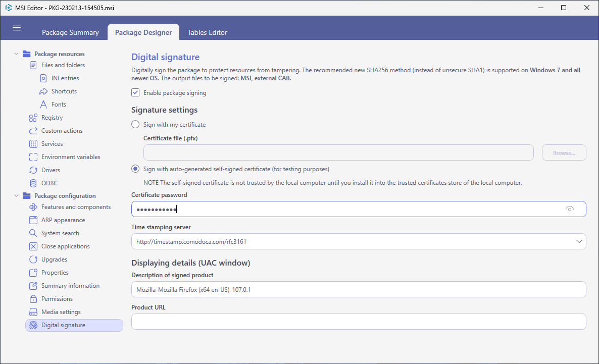This screenshot has height=364, width=599.
Task: Click the Certificate password field
Action: click(358, 209)
